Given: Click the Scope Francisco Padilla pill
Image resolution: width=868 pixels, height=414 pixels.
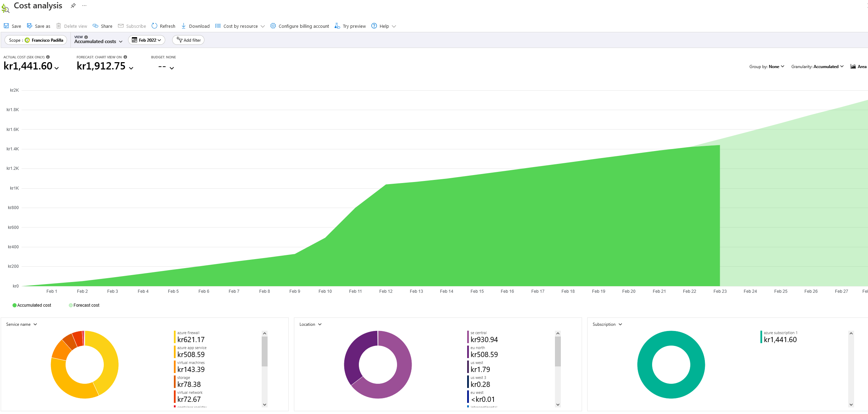Looking at the screenshot, I should tap(36, 40).
